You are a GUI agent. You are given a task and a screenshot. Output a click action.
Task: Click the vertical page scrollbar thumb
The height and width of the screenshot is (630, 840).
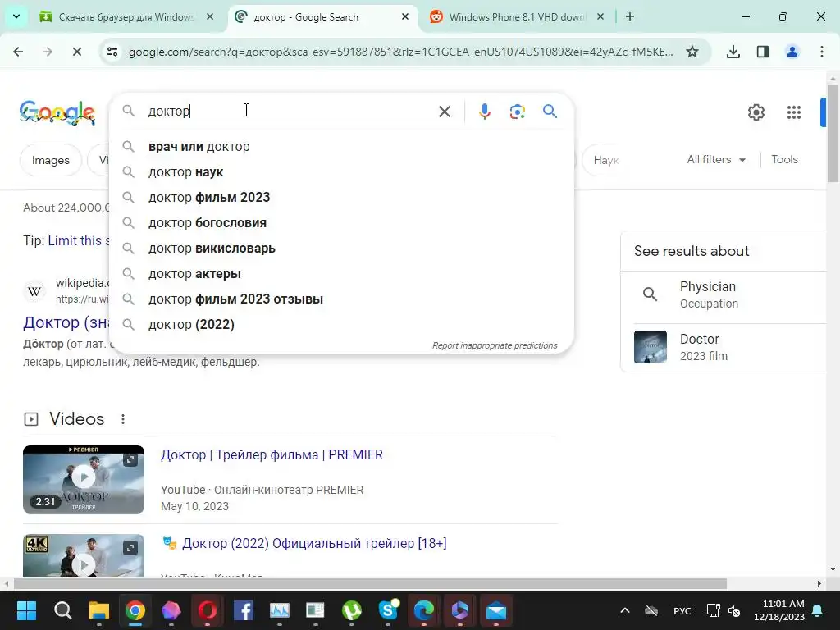pos(833,134)
